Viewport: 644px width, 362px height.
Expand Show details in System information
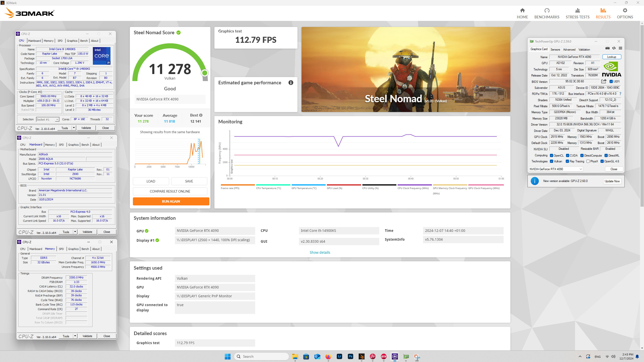pos(320,252)
